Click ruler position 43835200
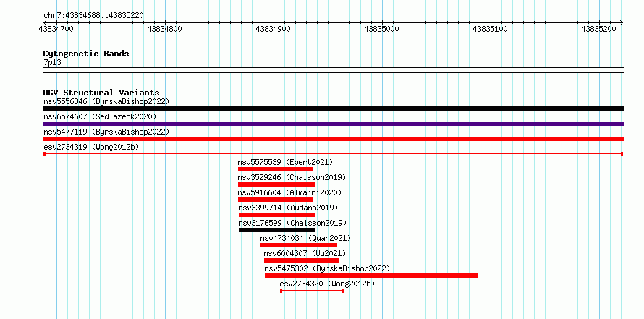Image resolution: width=644 pixels, height=319 pixels. (x=599, y=29)
